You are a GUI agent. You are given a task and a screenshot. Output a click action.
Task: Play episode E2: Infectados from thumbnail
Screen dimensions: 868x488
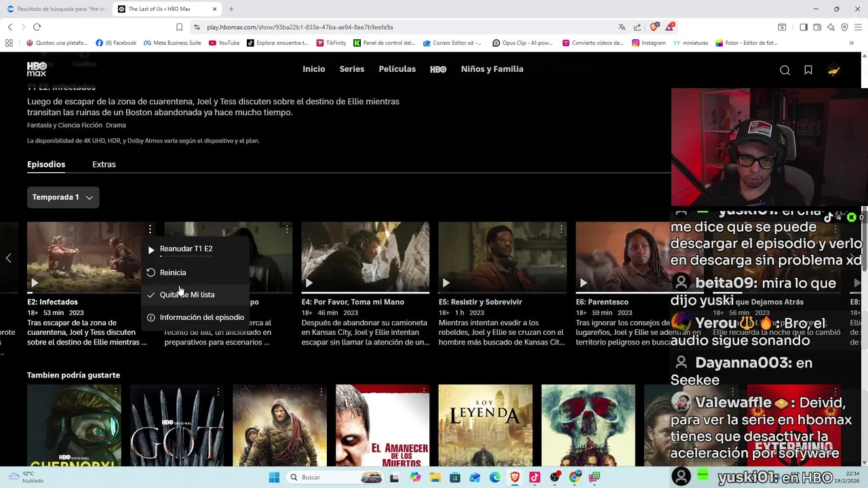point(35,283)
